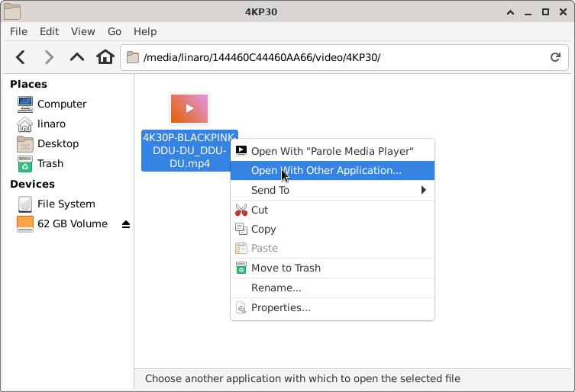
Task: Open the Go menu
Action: (115, 31)
